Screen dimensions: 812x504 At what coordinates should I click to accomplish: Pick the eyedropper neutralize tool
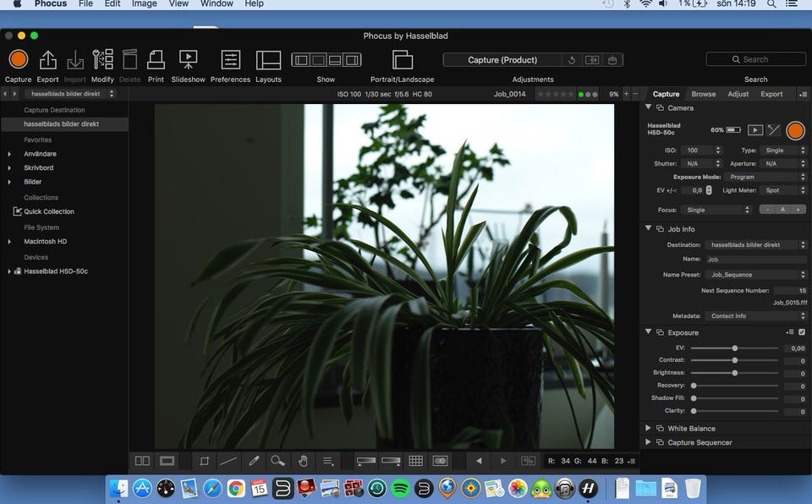tap(253, 461)
